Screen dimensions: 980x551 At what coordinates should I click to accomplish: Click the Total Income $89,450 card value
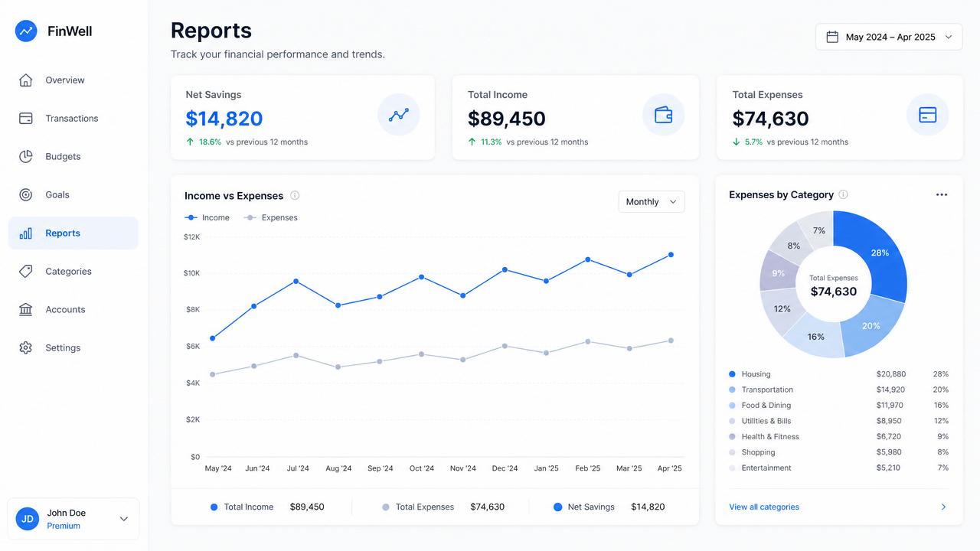click(x=507, y=119)
